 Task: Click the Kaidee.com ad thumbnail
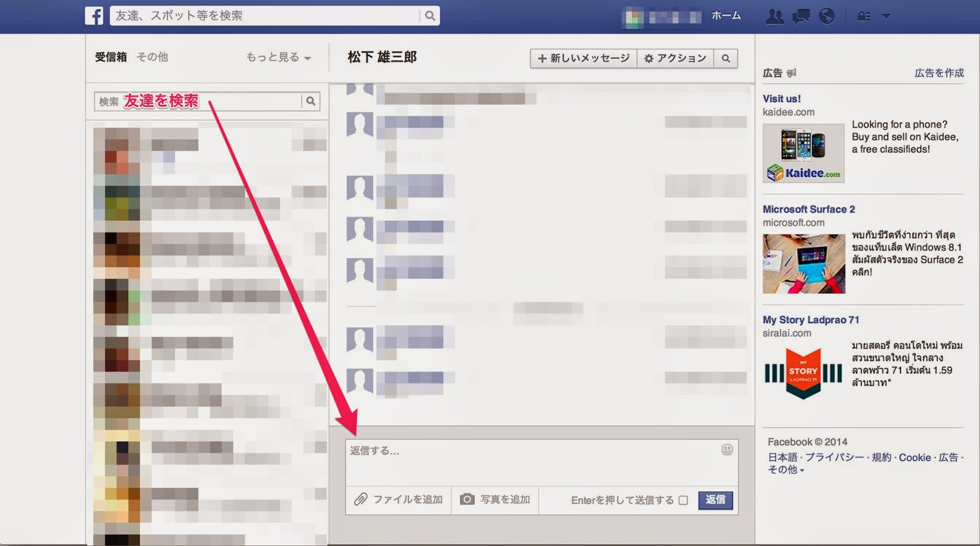point(804,153)
